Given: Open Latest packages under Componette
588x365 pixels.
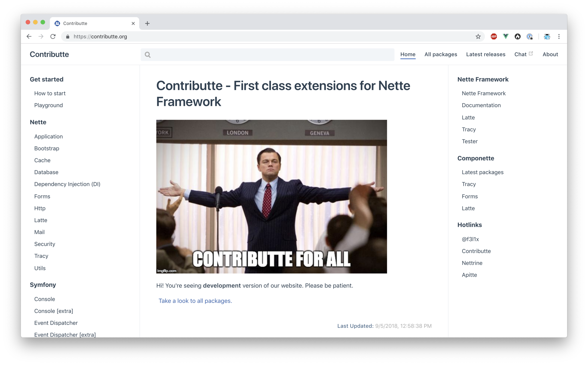Looking at the screenshot, I should (482, 172).
